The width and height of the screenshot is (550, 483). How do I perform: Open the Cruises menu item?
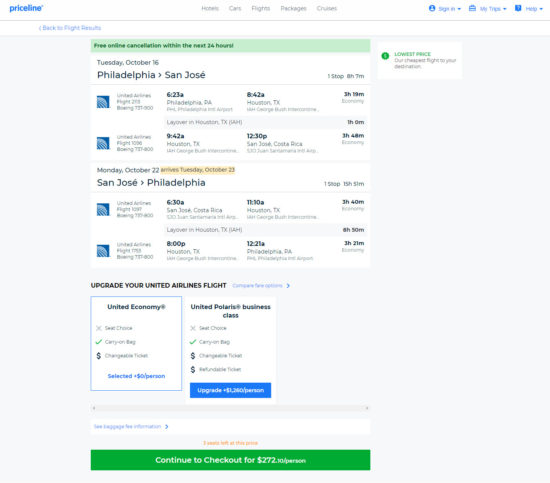327,8
